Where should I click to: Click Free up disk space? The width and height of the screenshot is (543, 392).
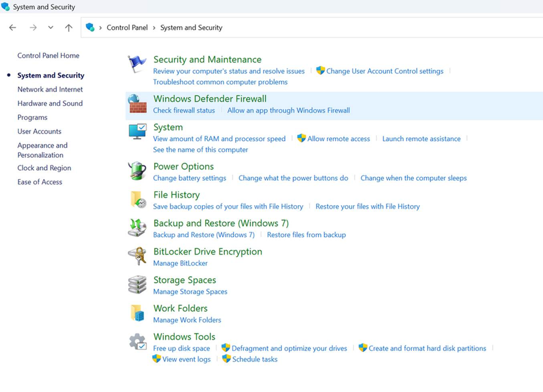click(x=181, y=349)
